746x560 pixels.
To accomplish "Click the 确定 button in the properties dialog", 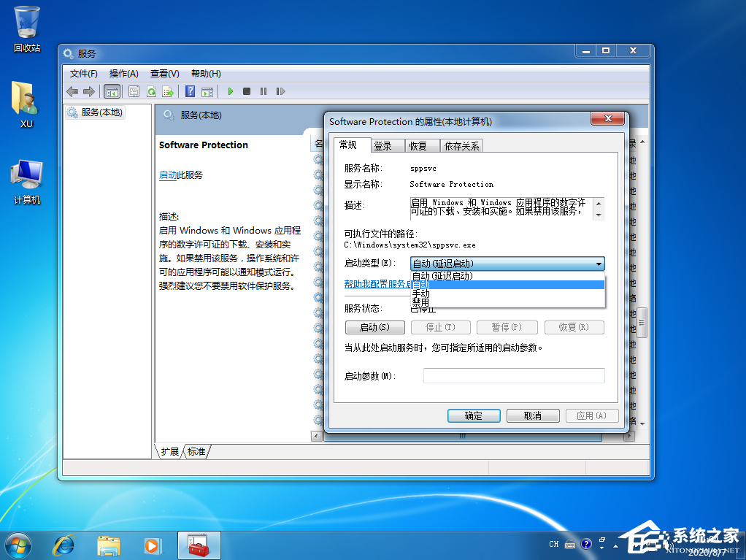I will pyautogui.click(x=473, y=415).
